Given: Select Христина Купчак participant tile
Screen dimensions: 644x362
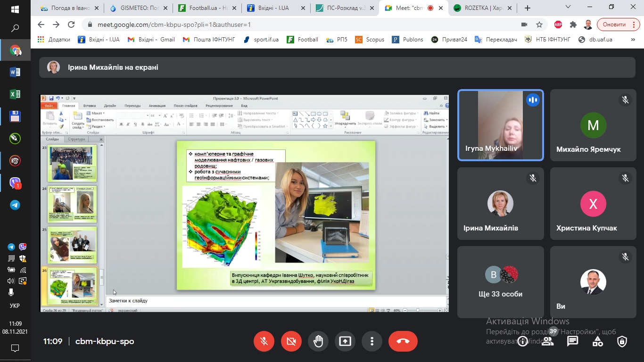Looking at the screenshot, I should coord(593,204).
